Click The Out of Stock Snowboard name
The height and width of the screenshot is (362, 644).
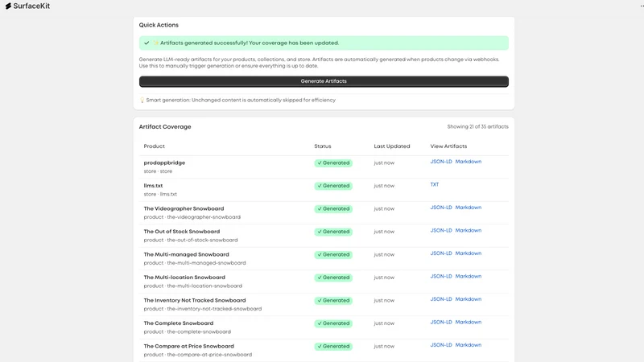coord(182,232)
